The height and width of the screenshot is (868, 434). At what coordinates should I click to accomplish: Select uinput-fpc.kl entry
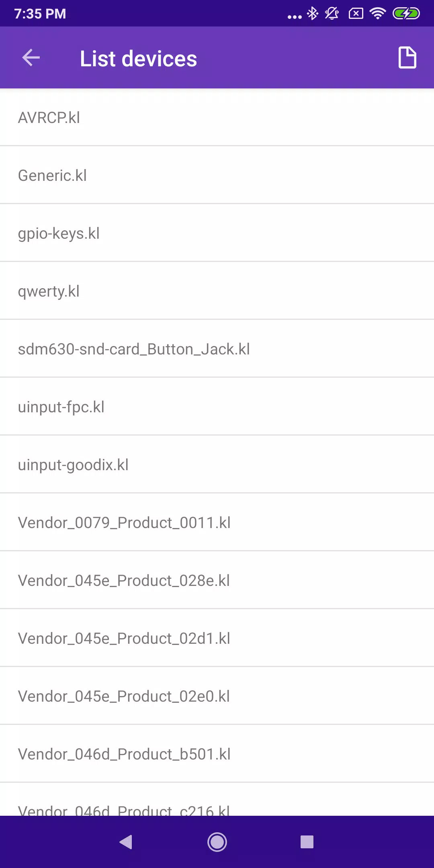point(217,407)
